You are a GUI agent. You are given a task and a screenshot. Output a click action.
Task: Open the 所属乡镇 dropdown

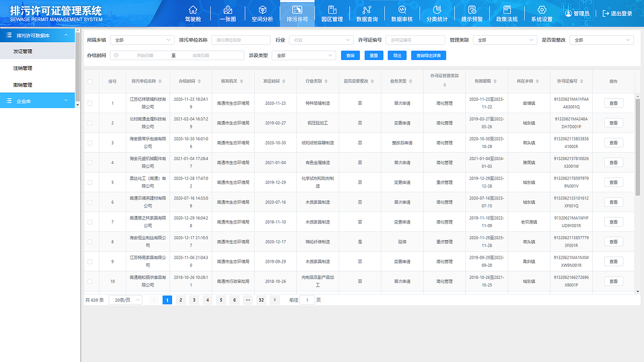click(x=142, y=40)
